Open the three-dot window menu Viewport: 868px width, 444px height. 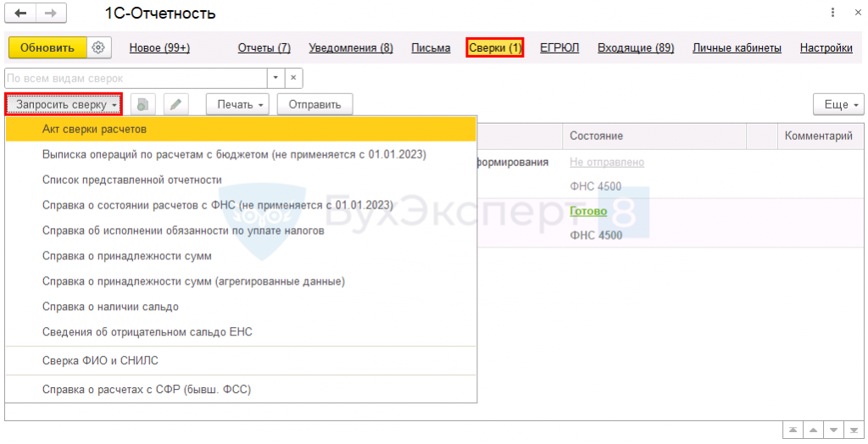[832, 12]
